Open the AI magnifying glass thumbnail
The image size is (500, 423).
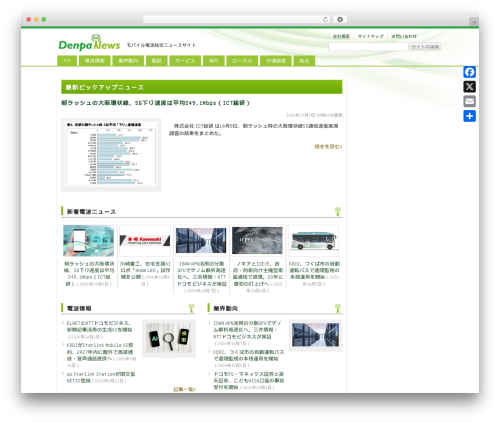(x=169, y=339)
